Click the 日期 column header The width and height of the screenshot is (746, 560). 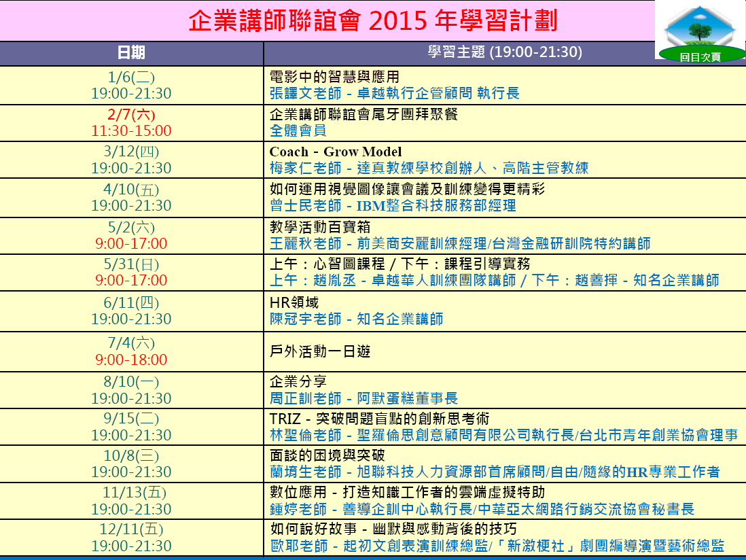131,53
